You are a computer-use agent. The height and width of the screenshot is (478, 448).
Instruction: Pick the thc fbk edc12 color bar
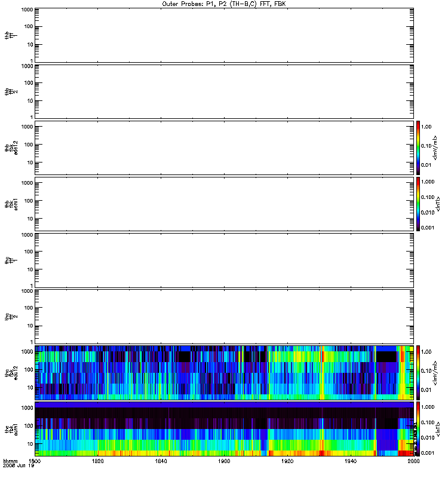coord(418,372)
